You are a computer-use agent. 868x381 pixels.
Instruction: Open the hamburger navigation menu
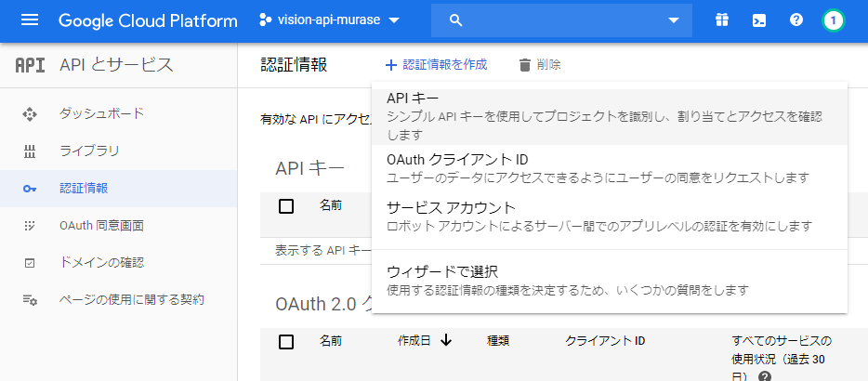30,20
